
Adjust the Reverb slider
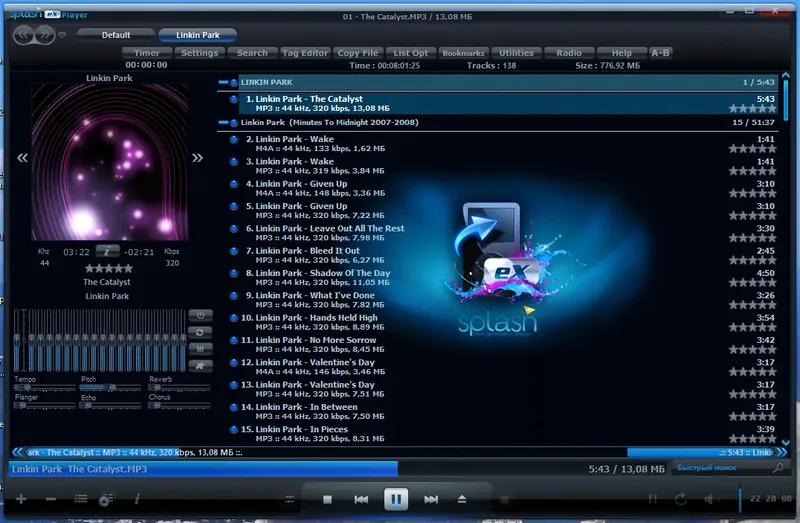[x=179, y=388]
